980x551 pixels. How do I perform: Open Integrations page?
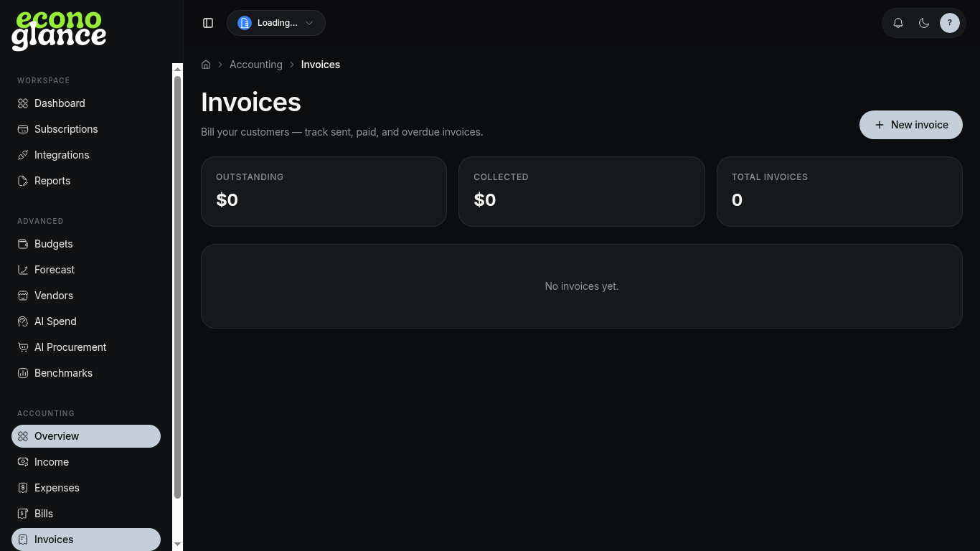click(86, 155)
